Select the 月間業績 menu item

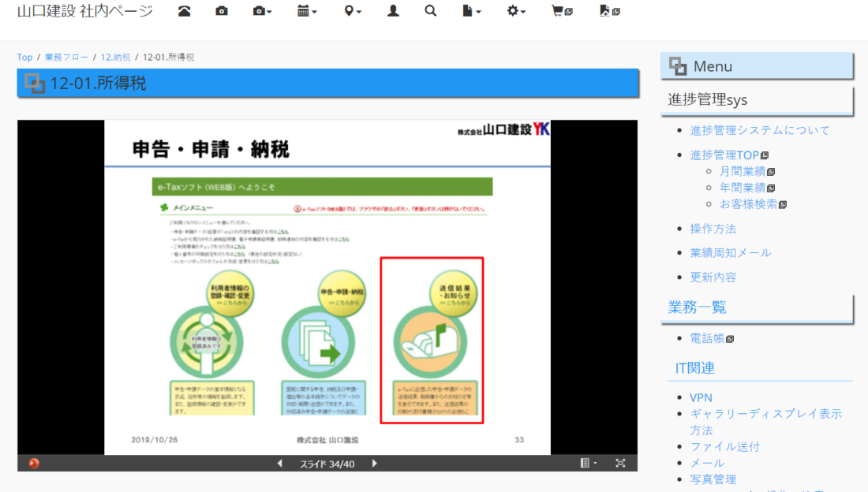coord(742,171)
